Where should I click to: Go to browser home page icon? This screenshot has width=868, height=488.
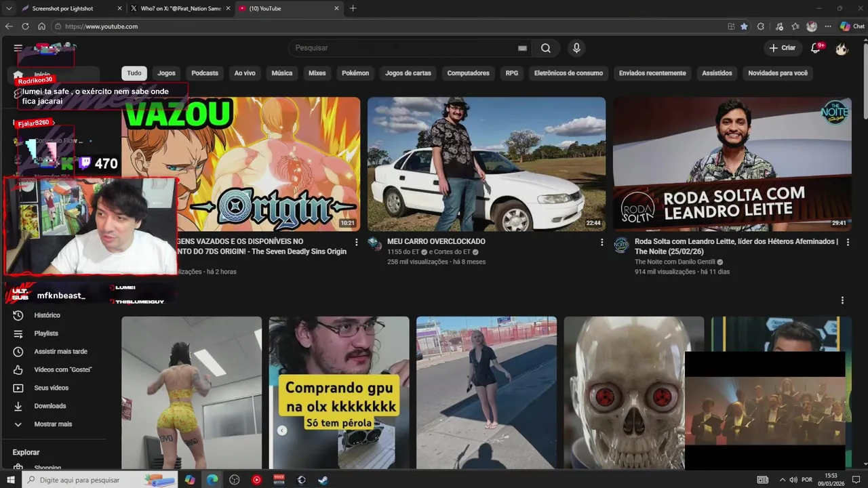click(x=41, y=26)
